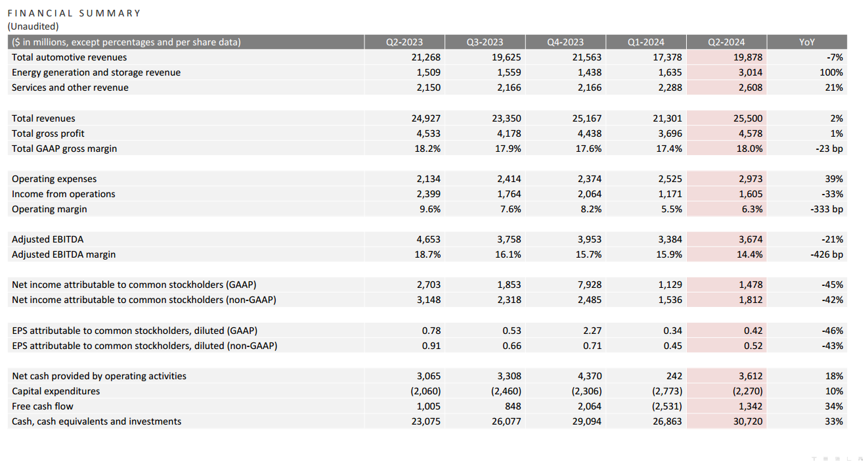
Task: Click the Adjusted EBITDA row label
Action: point(47,239)
